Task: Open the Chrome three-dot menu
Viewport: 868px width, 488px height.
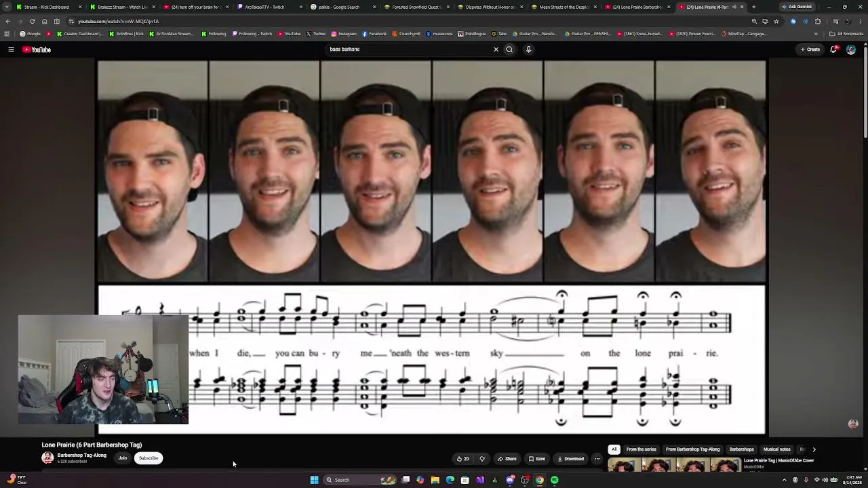Action: (x=861, y=21)
